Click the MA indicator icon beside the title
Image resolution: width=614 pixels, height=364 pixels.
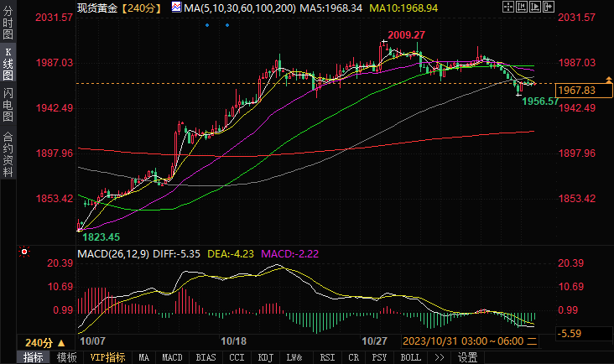point(176,7)
